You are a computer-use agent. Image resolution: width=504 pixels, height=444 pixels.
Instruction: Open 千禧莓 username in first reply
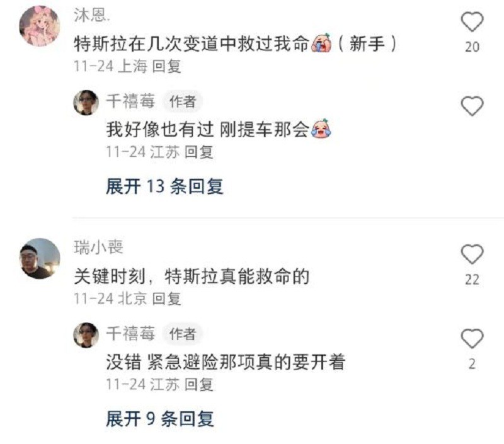click(x=130, y=101)
